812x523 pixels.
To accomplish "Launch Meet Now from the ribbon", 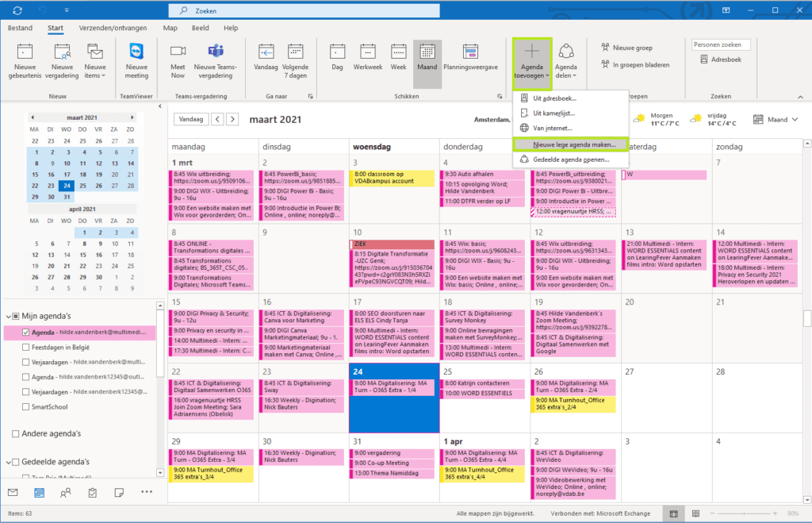I will point(178,60).
